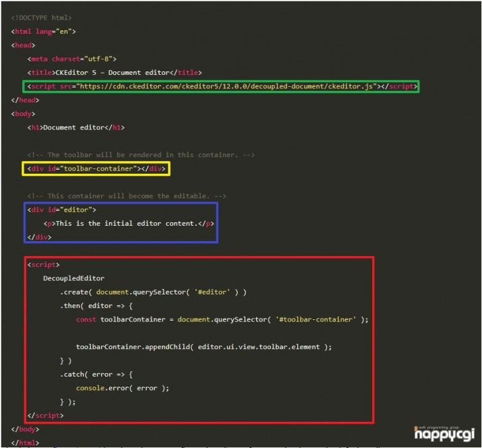The width and height of the screenshot is (482, 448).
Task: Click the 'DecoupledEditor' line
Action: pyautogui.click(x=73, y=278)
